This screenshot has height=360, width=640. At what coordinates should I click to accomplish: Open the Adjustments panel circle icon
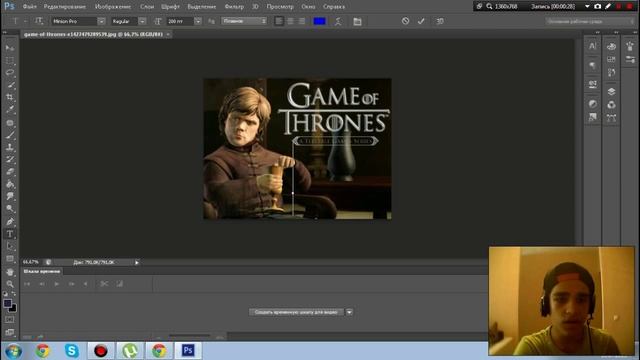(593, 104)
